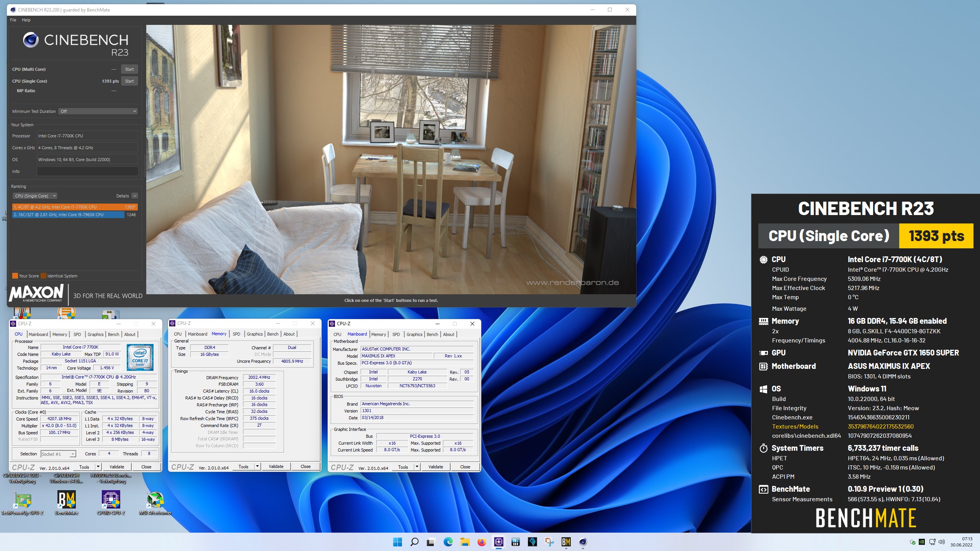Click the BenchMate OS Windows logo icon

763,389
